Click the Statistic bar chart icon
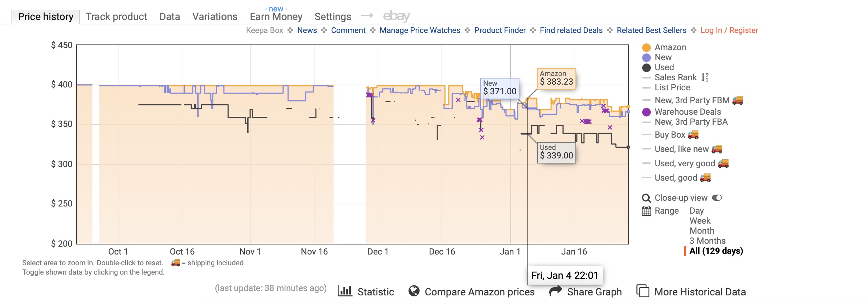868x304 pixels. coord(345,291)
